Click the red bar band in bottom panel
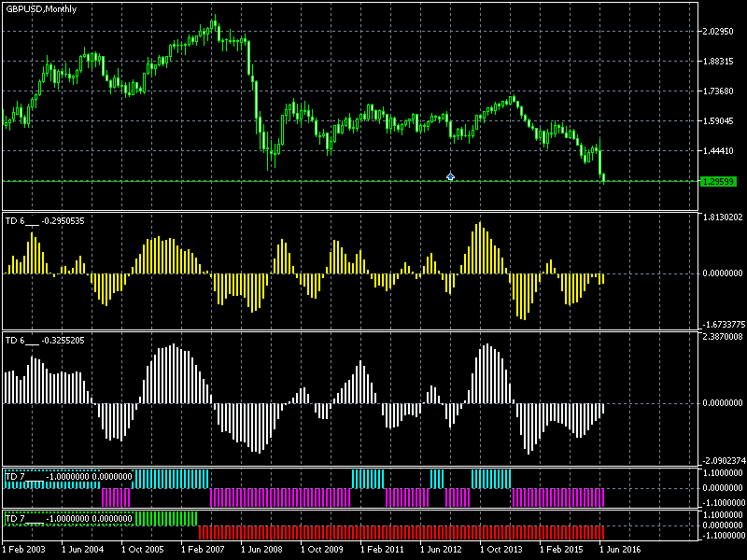 [x=402, y=532]
